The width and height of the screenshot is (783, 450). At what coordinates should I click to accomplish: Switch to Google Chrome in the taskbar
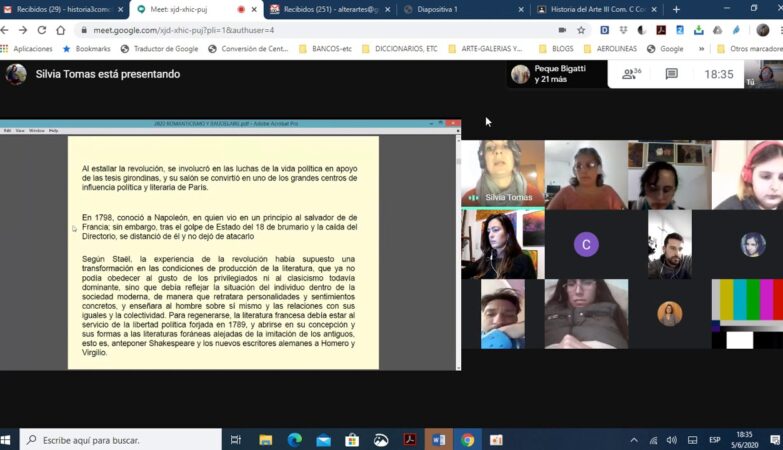coord(467,440)
